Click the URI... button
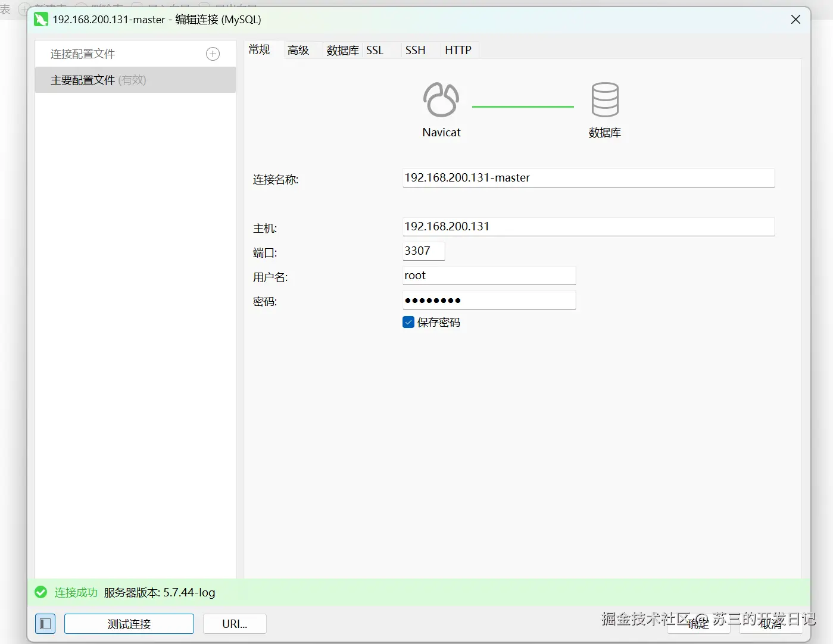 (235, 624)
